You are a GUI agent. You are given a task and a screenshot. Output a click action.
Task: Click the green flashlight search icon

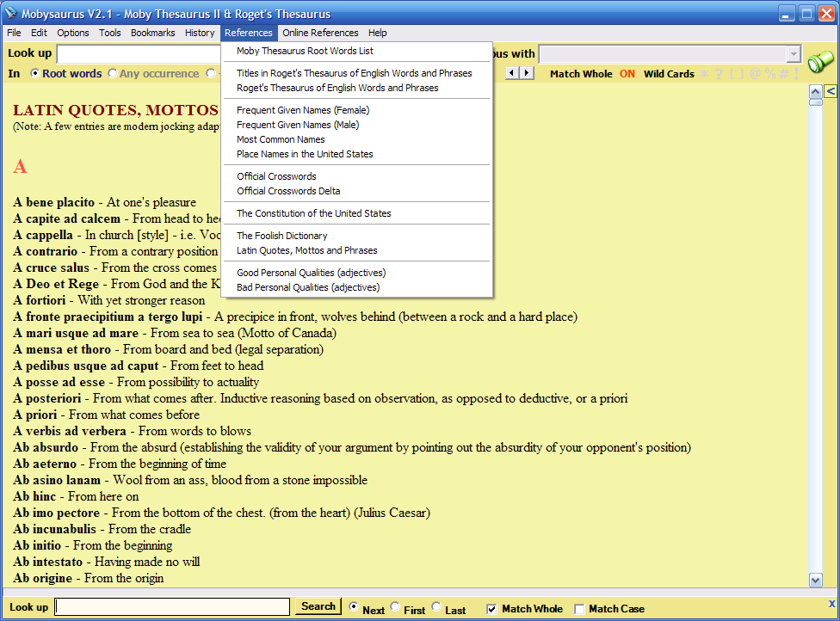tap(820, 61)
